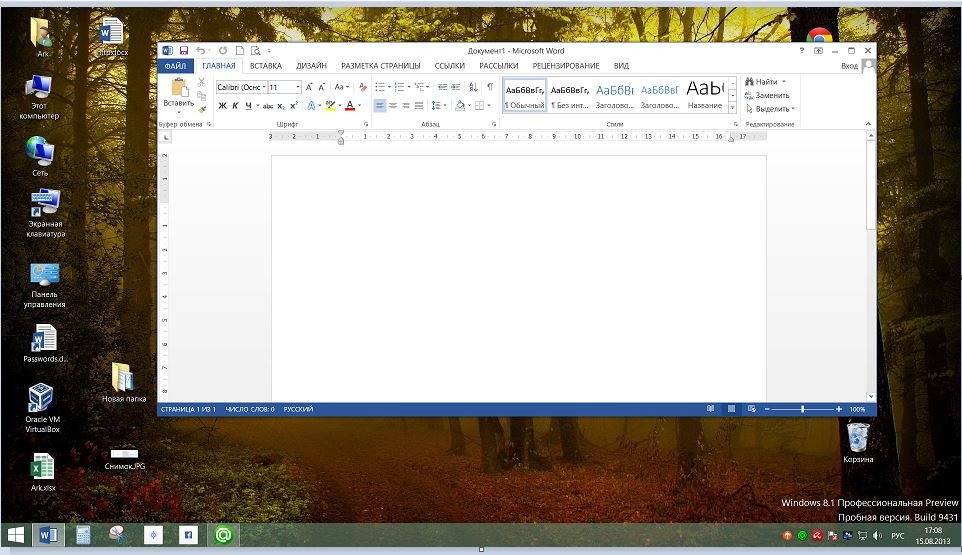The height and width of the screenshot is (555, 962).
Task: Toggle italic (К) formatting
Action: (x=235, y=105)
